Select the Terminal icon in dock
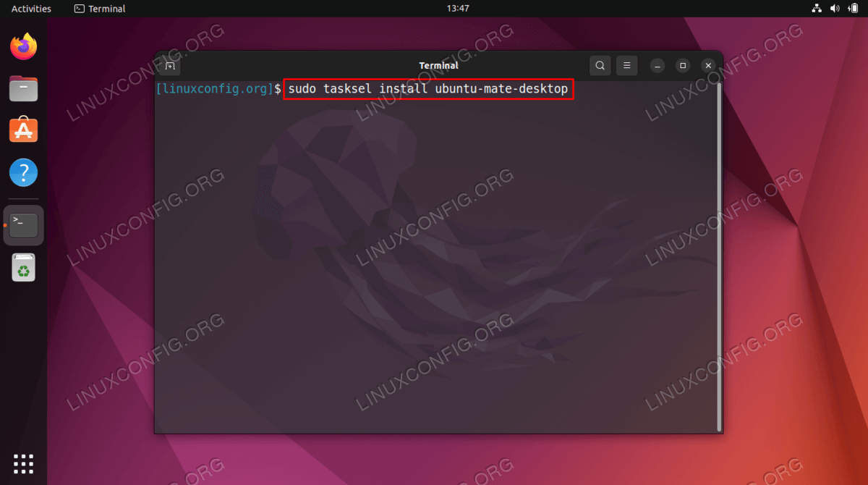The image size is (868, 485). pos(23,225)
